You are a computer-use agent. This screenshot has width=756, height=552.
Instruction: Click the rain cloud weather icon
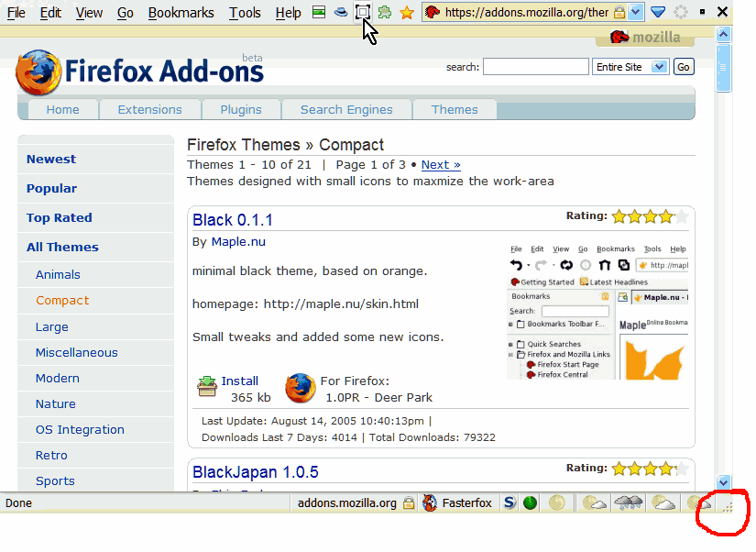tap(628, 502)
